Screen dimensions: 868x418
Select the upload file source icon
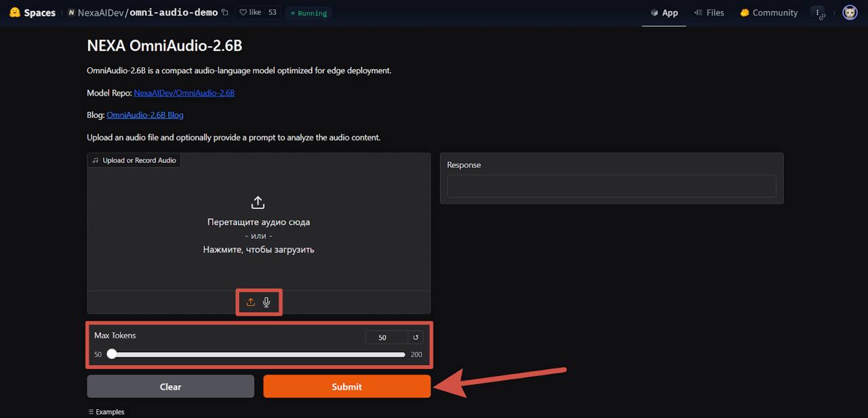click(x=250, y=302)
